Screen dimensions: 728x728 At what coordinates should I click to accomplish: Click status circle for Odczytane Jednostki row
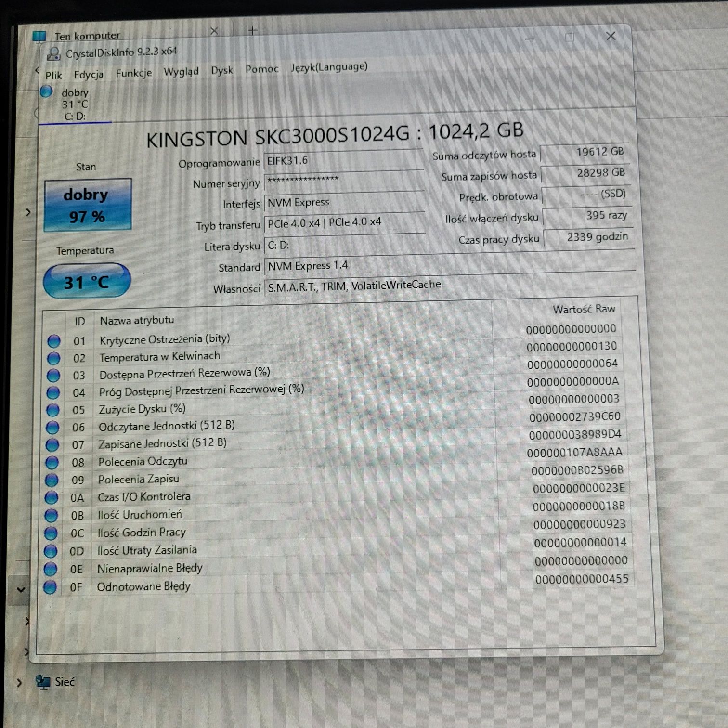tap(52, 428)
